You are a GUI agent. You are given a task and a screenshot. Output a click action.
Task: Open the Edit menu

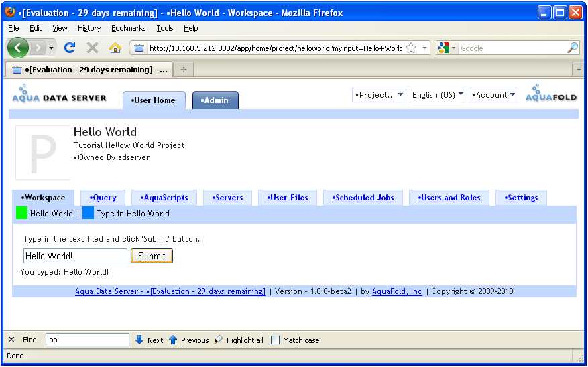pos(36,28)
